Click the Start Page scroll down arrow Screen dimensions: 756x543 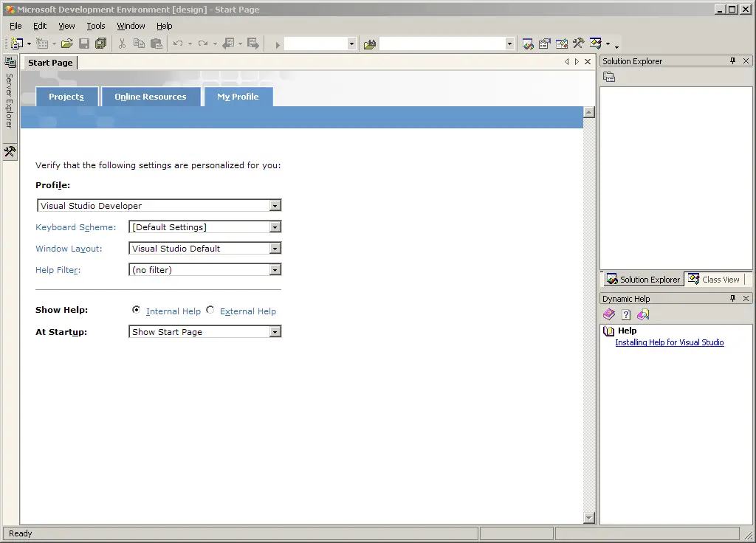588,518
